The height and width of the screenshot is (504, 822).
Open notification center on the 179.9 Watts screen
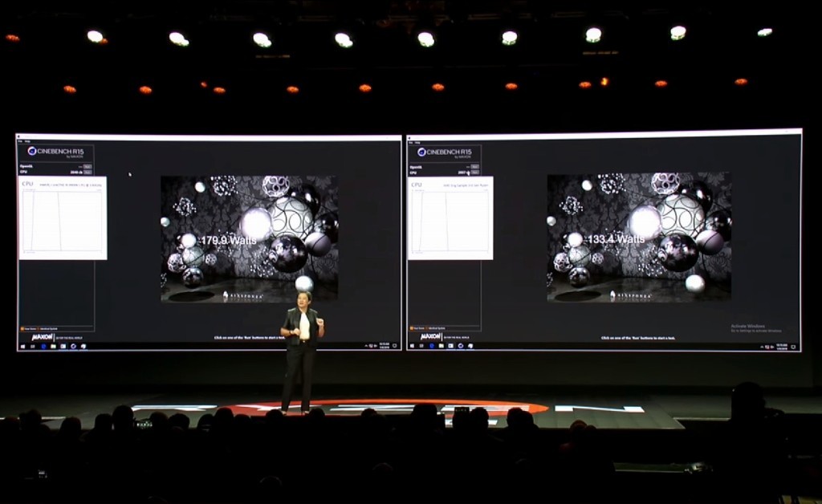(394, 346)
